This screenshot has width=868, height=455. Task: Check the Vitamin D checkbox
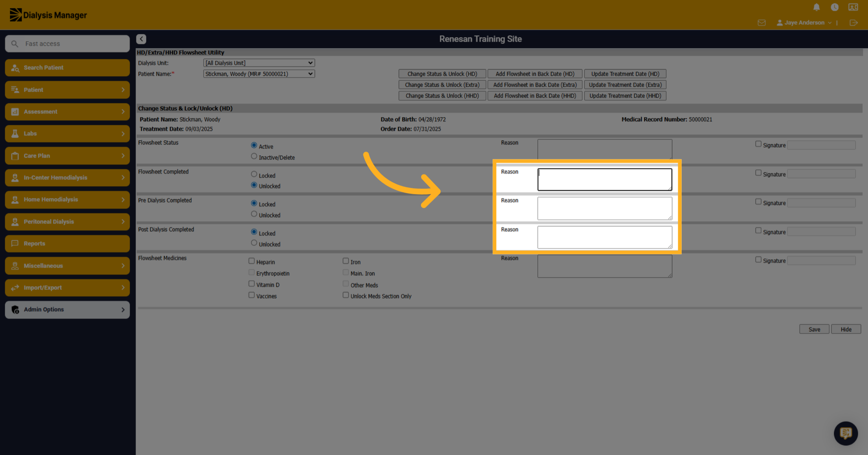(251, 284)
